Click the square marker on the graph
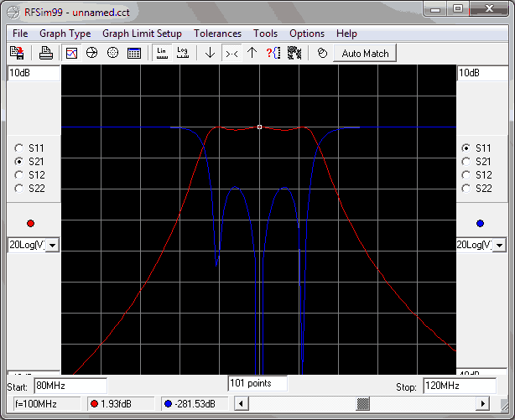The width and height of the screenshot is (515, 420). [259, 127]
